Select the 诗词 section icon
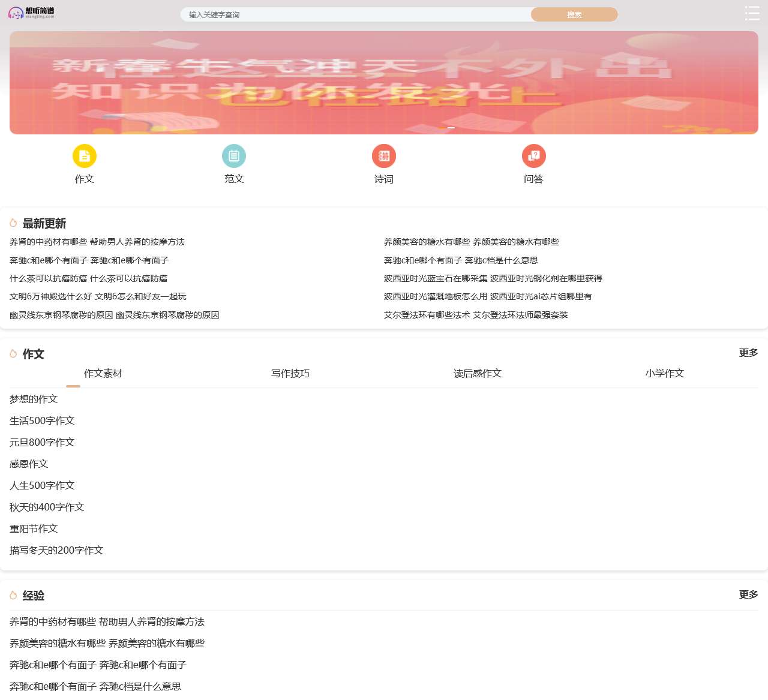 point(384,155)
